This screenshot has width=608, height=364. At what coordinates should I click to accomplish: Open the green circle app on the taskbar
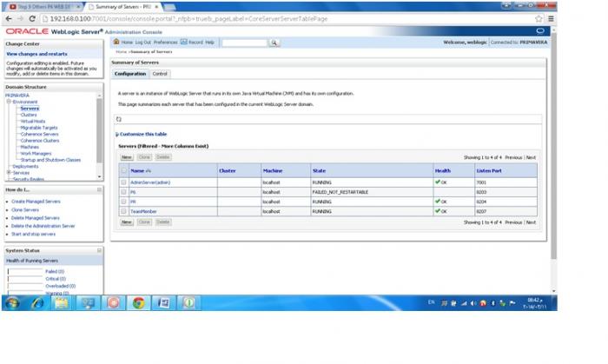(x=188, y=302)
